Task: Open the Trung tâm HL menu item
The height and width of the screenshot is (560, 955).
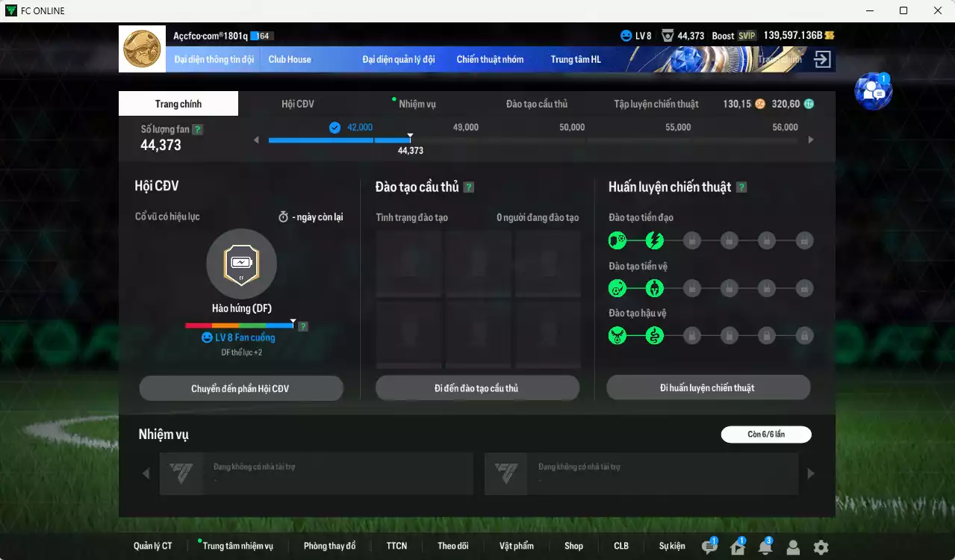Action: 576,59
